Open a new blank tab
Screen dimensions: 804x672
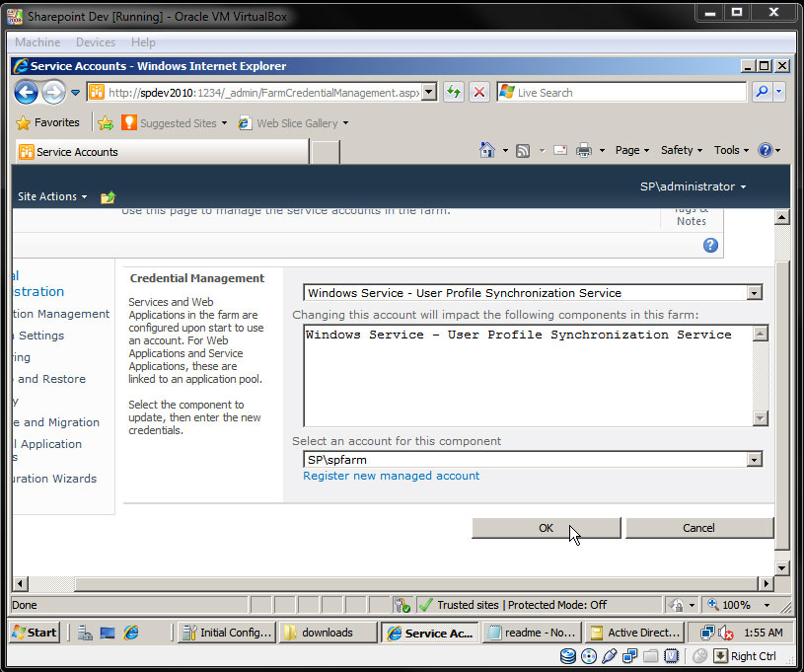tap(325, 152)
